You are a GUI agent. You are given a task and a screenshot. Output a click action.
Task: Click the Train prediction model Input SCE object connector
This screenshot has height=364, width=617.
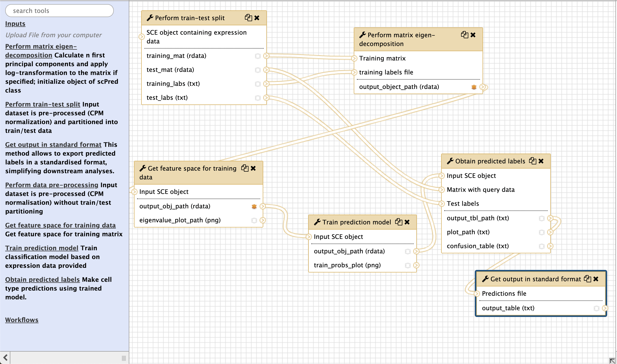tap(309, 237)
